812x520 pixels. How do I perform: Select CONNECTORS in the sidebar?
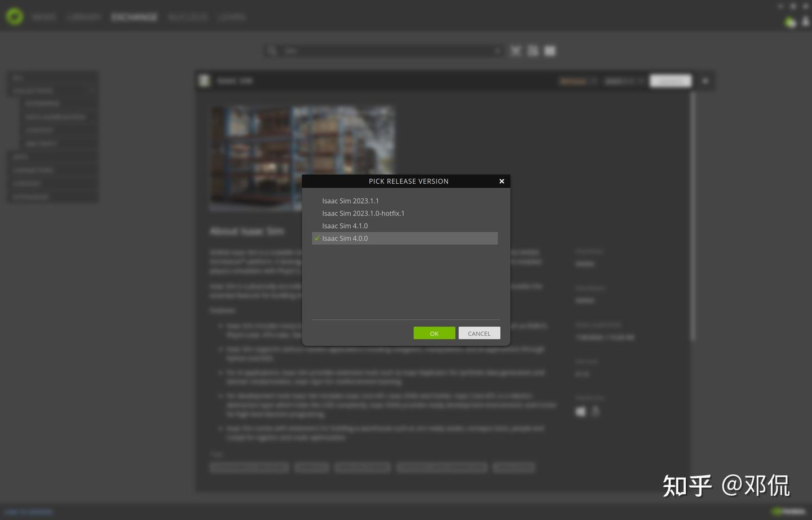[52, 170]
